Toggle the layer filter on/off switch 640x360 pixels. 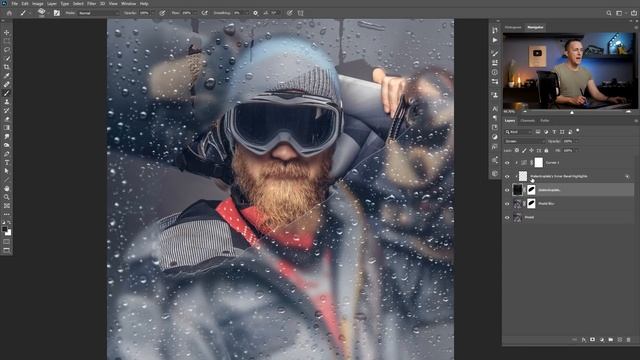pyautogui.click(x=578, y=131)
